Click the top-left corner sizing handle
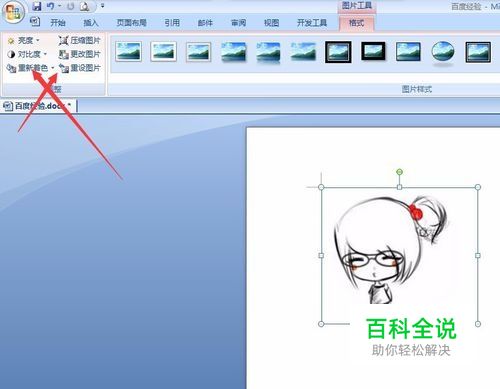500x389 pixels. click(x=321, y=187)
